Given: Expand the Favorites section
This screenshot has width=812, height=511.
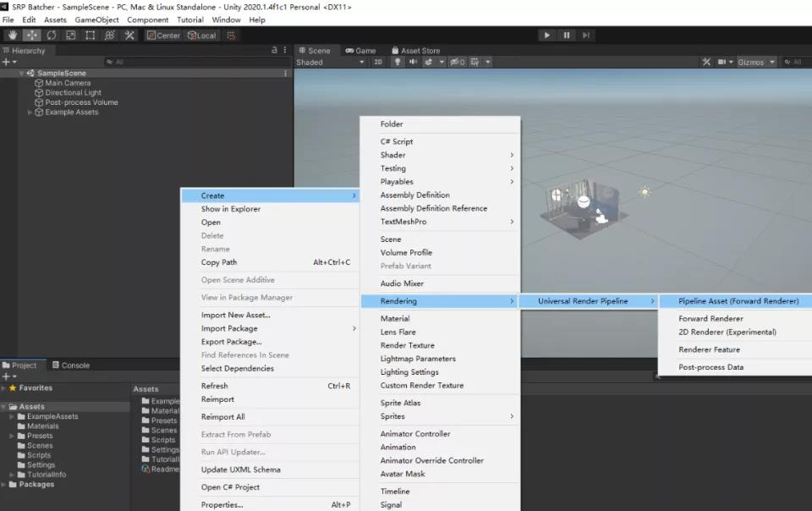Looking at the screenshot, I should click(4, 387).
